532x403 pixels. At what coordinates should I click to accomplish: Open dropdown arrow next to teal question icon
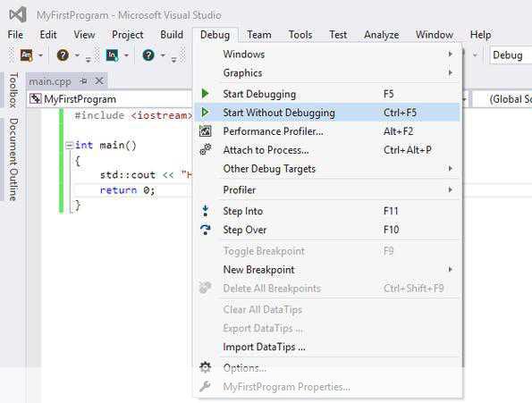tap(163, 55)
